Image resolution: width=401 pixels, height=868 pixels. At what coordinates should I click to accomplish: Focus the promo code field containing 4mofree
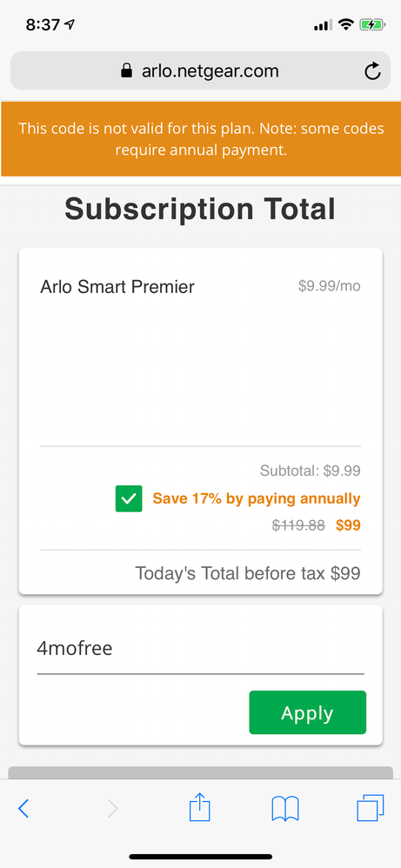[200, 648]
